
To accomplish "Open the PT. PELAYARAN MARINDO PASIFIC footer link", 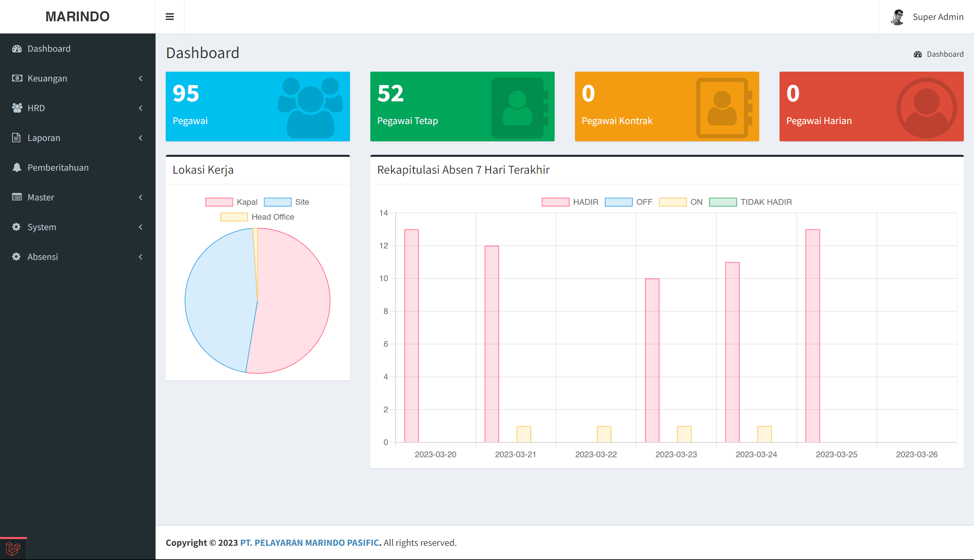I will click(310, 543).
